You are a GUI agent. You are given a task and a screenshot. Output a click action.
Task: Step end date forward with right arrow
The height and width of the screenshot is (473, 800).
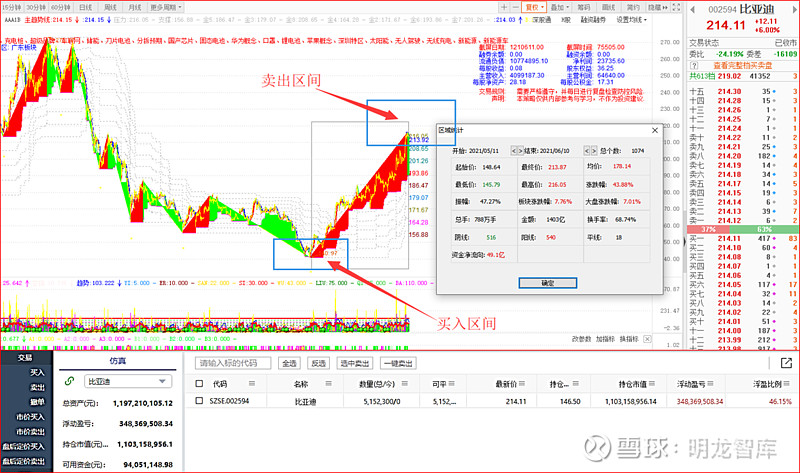click(x=593, y=151)
